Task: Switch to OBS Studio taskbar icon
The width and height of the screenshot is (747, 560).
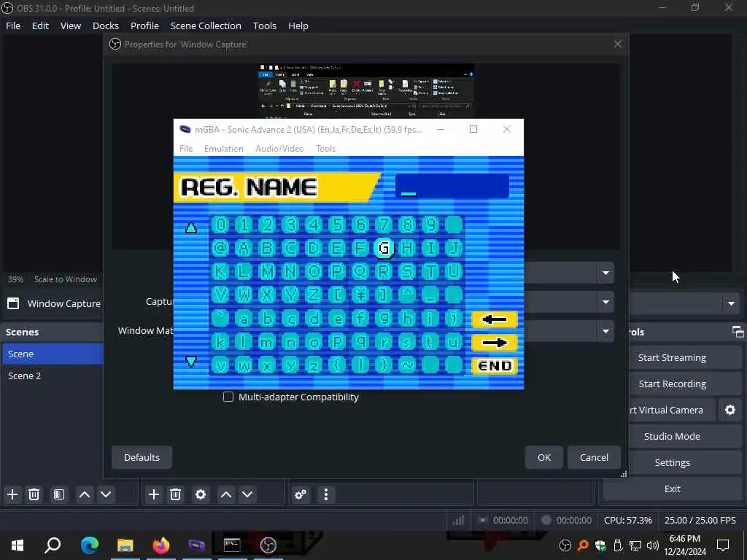Action: click(x=268, y=545)
